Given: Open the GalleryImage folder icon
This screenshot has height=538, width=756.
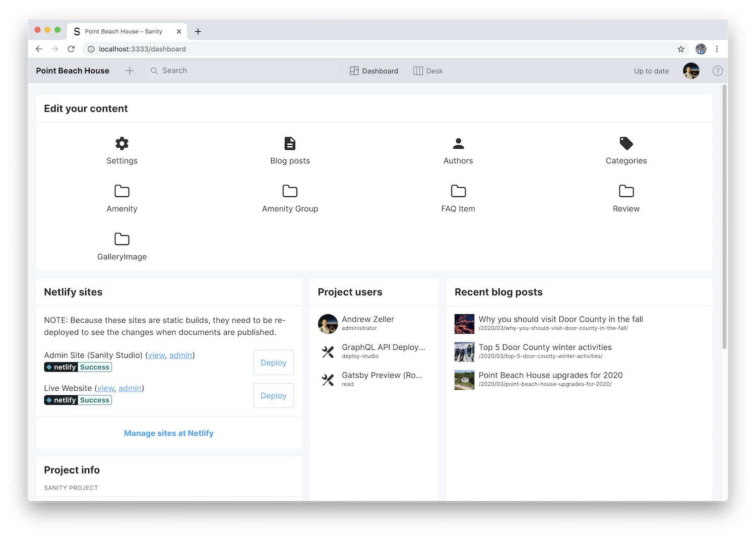Looking at the screenshot, I should click(x=122, y=238).
